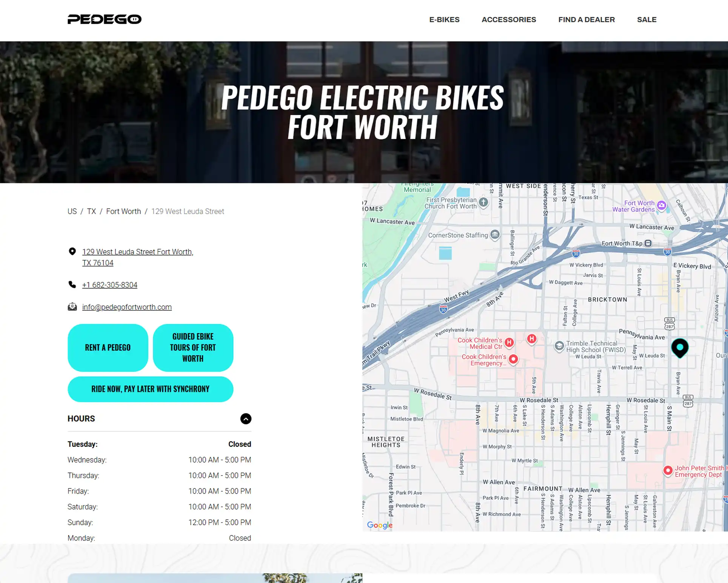Open the SALE menu item

click(646, 20)
